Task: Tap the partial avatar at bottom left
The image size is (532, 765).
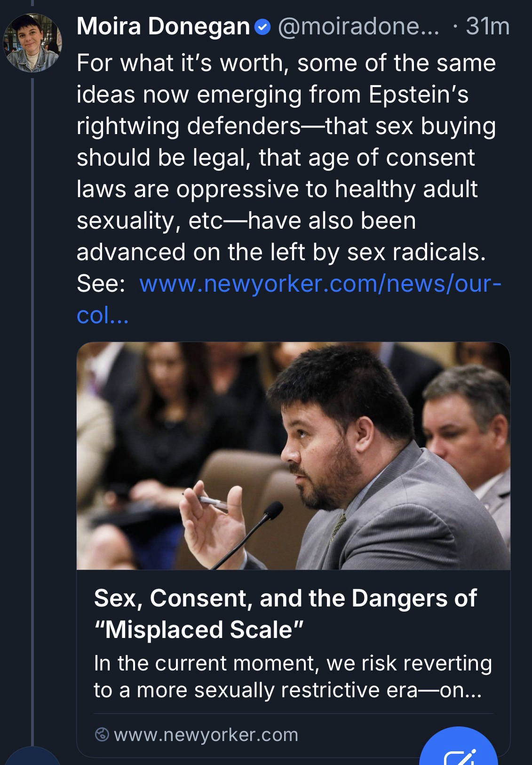Action: [31, 757]
